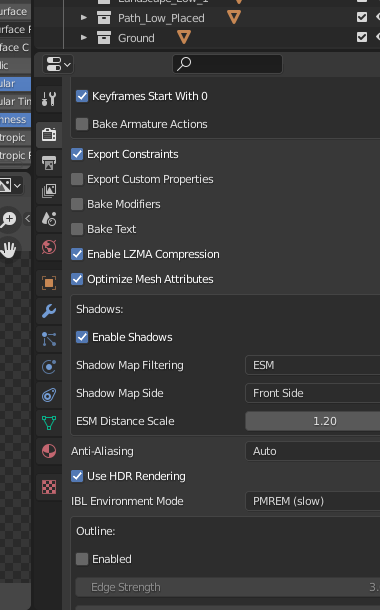Toggle Enable Shadows checkbox
Image resolution: width=380 pixels, height=610 pixels.
(x=82, y=337)
